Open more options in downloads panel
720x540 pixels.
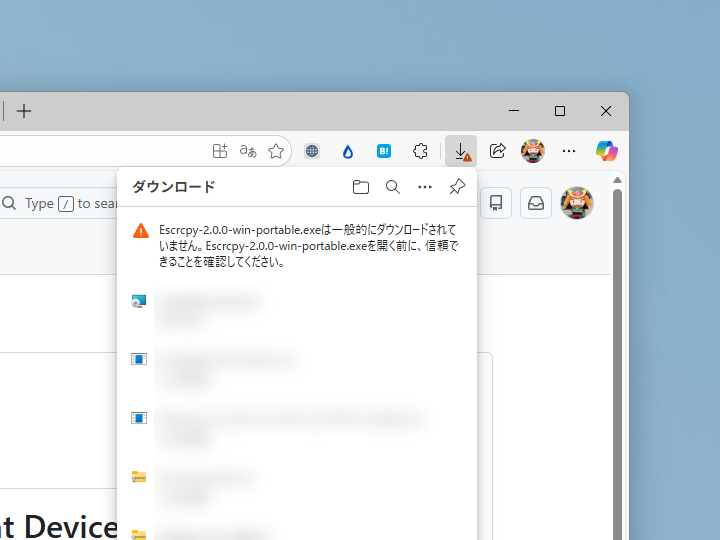(x=425, y=187)
